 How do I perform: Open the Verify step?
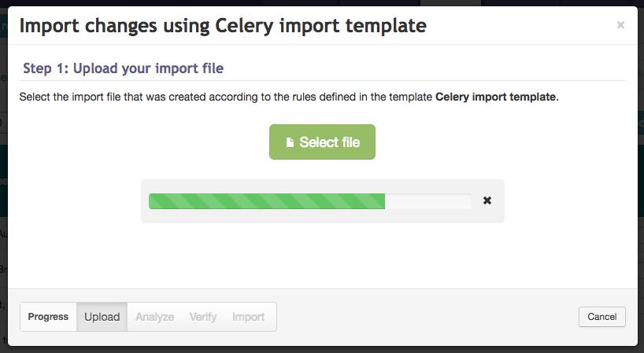203,317
